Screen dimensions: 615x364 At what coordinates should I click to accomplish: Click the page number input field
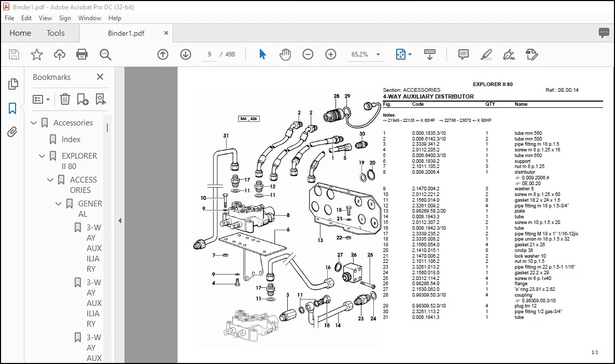(x=209, y=54)
